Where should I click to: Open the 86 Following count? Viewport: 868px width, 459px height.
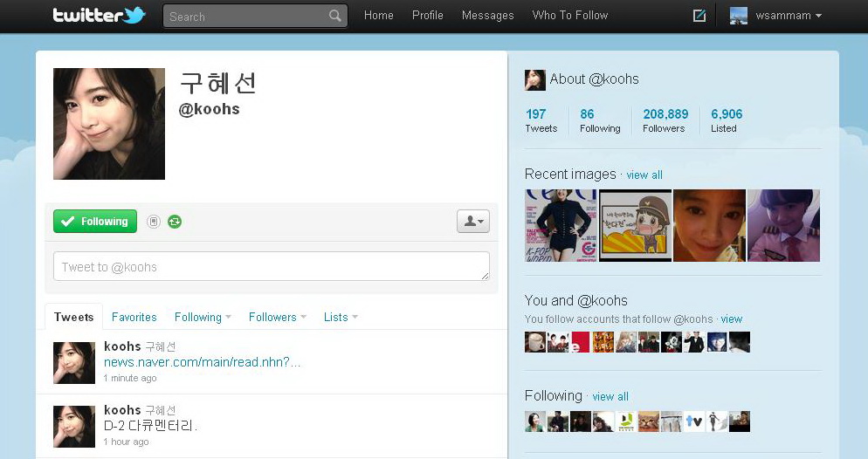tap(600, 120)
